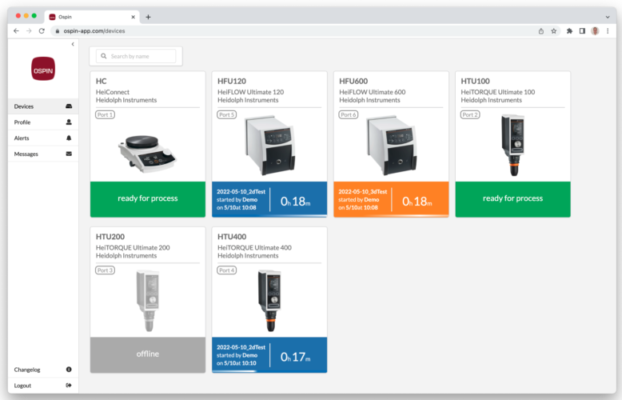Click the Port 2 badge
The image size is (622, 400).
[470, 115]
